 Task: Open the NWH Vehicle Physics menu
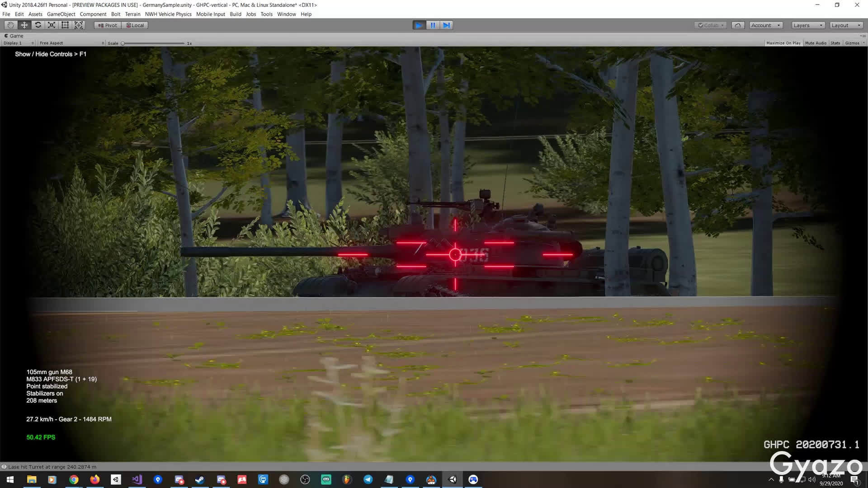[168, 14]
